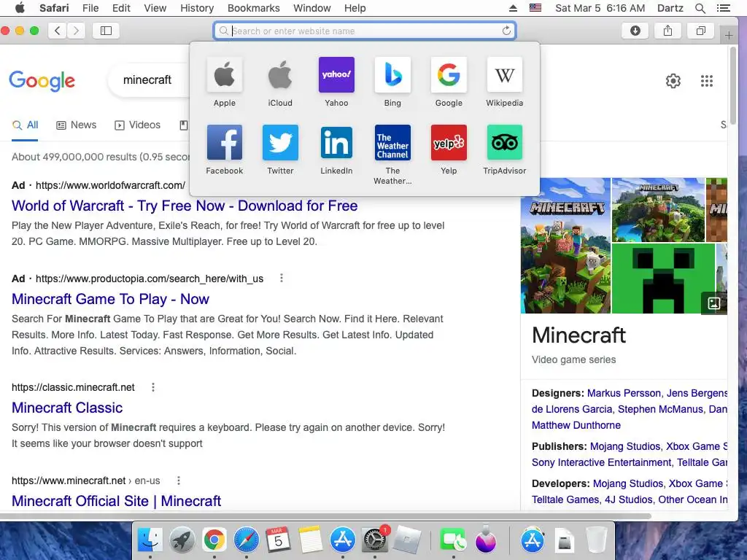
Task: Follow the Mojang Studios publisher link
Action: coord(625,447)
